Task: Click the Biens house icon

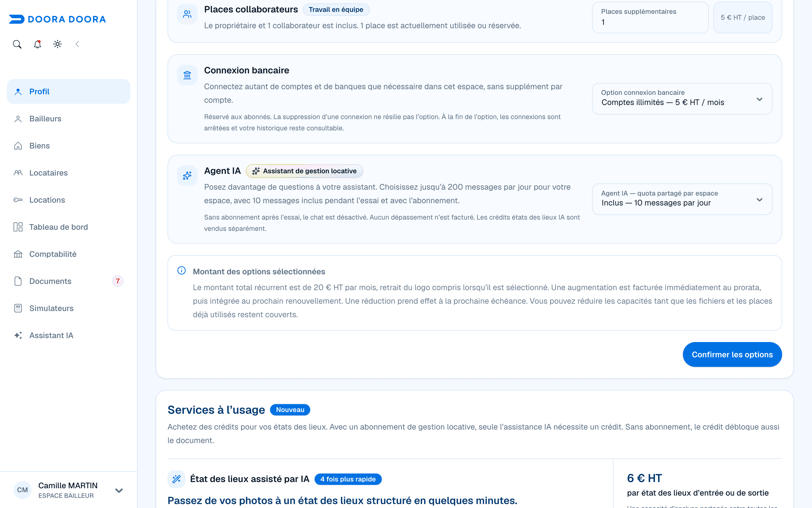Action: pos(18,146)
